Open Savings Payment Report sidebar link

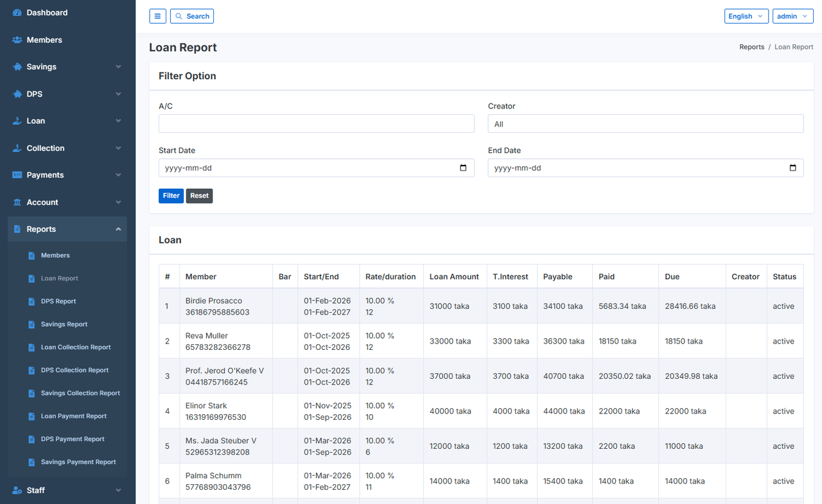[x=78, y=462]
